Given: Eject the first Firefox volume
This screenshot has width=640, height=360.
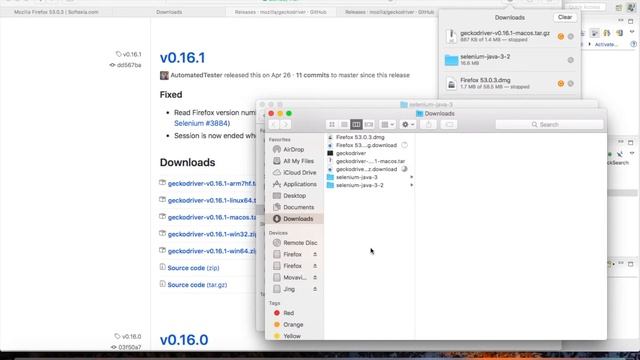Looking at the screenshot, I should click(x=315, y=254).
